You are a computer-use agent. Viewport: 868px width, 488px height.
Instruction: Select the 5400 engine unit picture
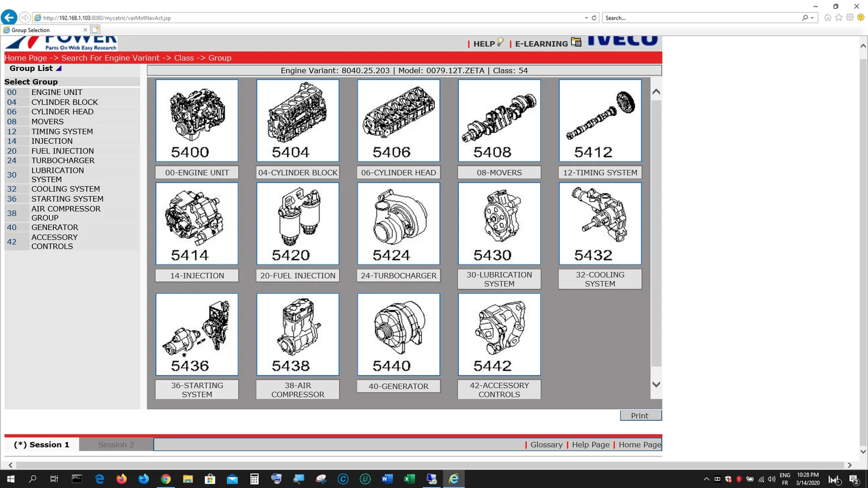[197, 120]
